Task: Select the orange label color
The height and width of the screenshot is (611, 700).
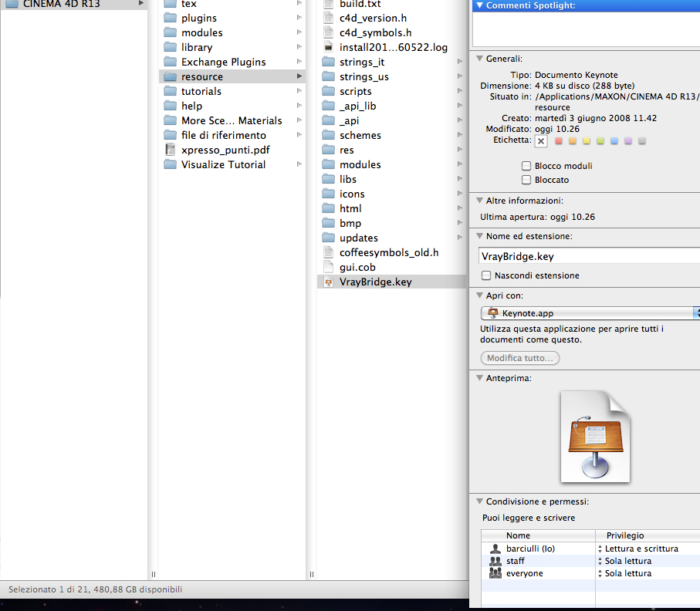Action: 573,141
